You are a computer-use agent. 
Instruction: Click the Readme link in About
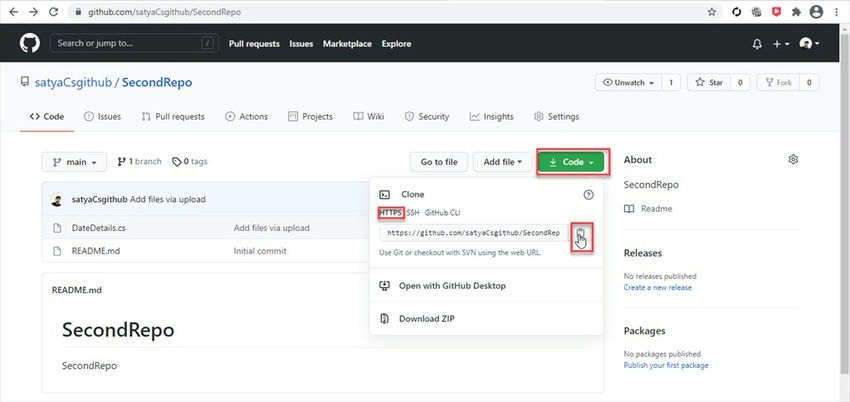[x=648, y=209]
